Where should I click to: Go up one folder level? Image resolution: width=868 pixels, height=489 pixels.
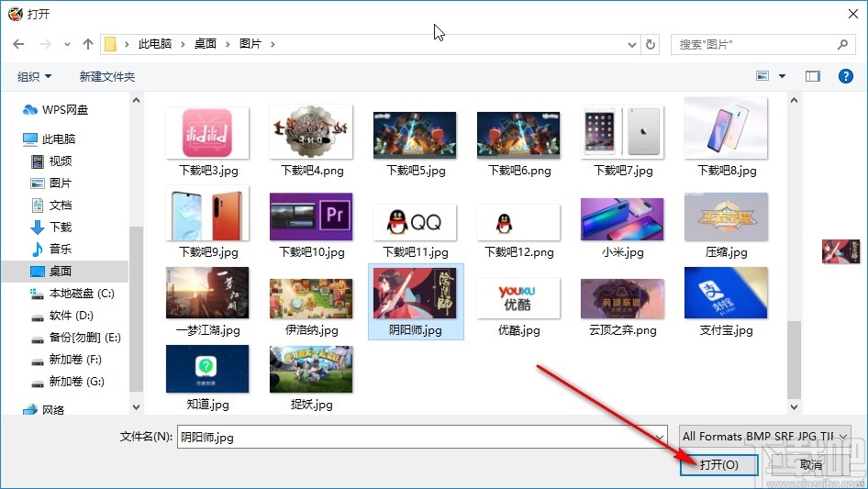click(x=87, y=44)
